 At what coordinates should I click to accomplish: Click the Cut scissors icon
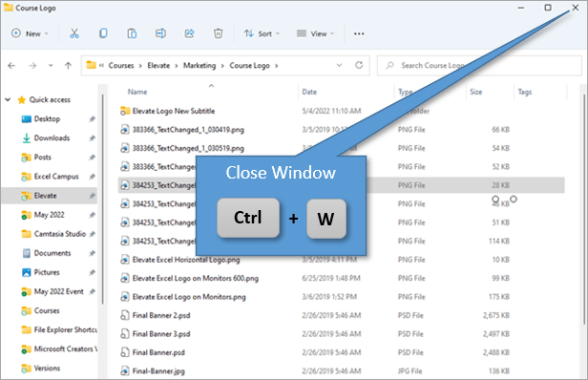pos(74,33)
